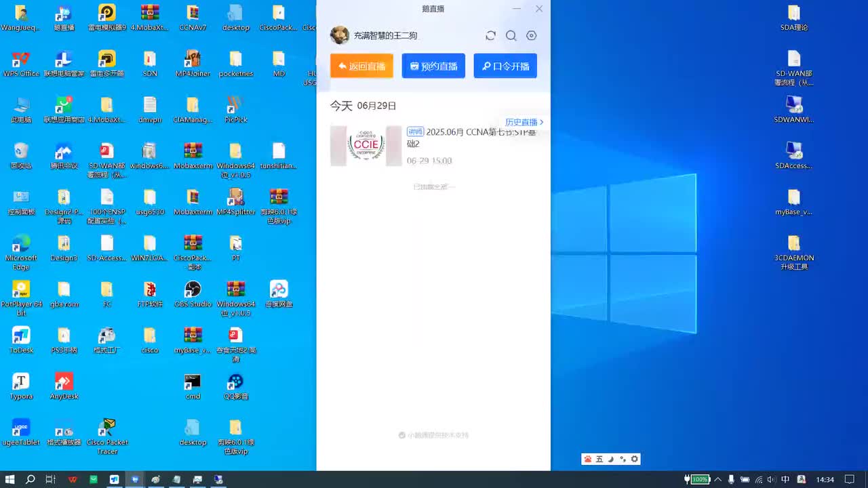Select the 雷电模拟器9 desktop icon
Screen dimensions: 868x488
click(x=107, y=18)
